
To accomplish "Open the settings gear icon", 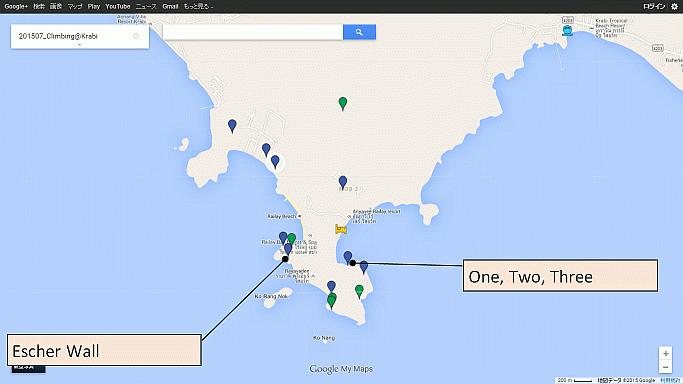I will pos(674,7).
